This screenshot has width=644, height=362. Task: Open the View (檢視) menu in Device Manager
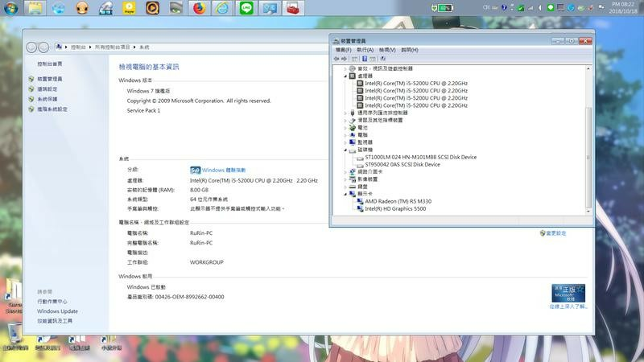click(x=387, y=50)
